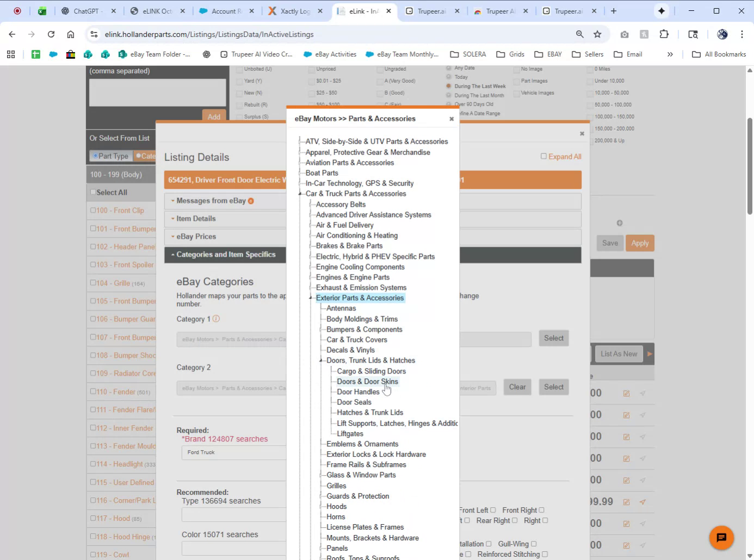This screenshot has width=754, height=560.
Task: Switch to the Xactly Log tab
Action: [295, 11]
